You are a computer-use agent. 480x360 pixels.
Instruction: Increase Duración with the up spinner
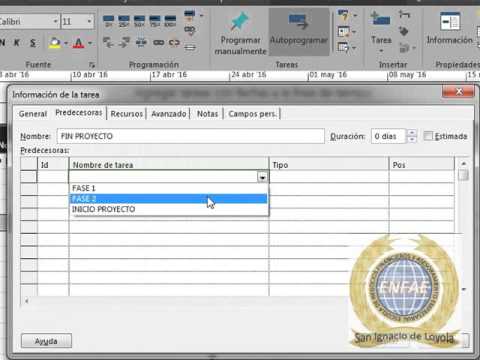[x=412, y=133]
